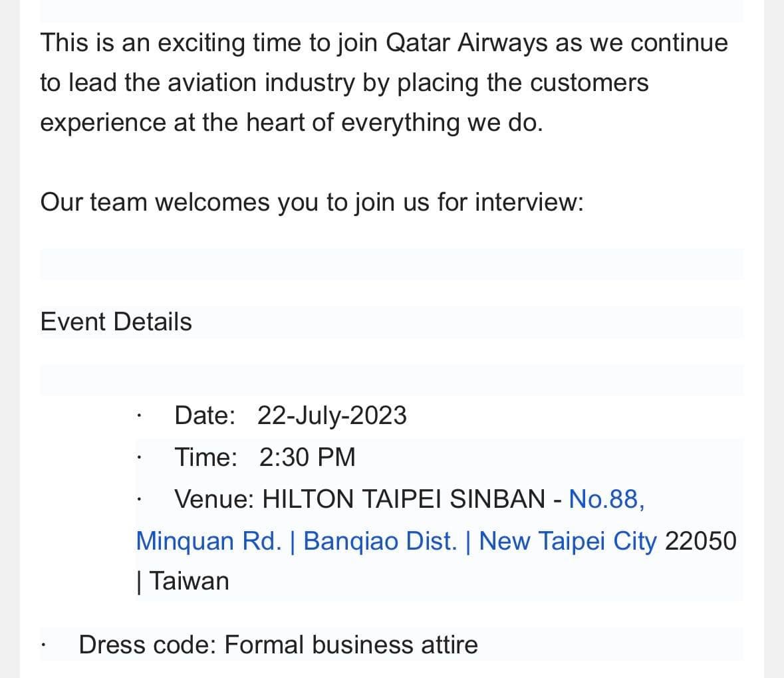784x678 pixels.
Task: Click the Dress code label
Action: pyautogui.click(x=147, y=645)
